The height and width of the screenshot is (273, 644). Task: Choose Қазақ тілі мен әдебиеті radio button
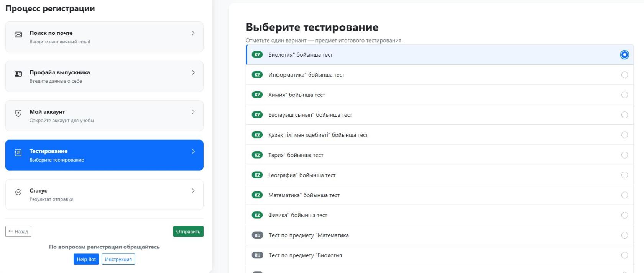point(624,135)
